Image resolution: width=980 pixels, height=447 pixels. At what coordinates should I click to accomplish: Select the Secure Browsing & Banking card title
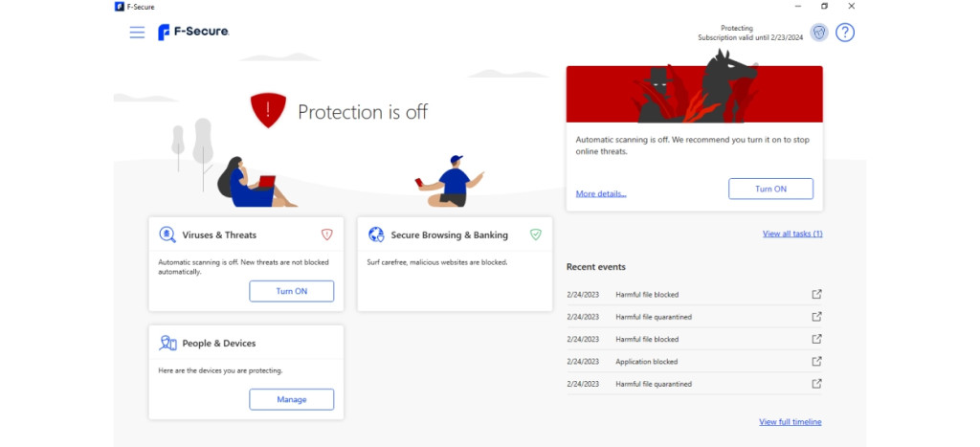449,235
